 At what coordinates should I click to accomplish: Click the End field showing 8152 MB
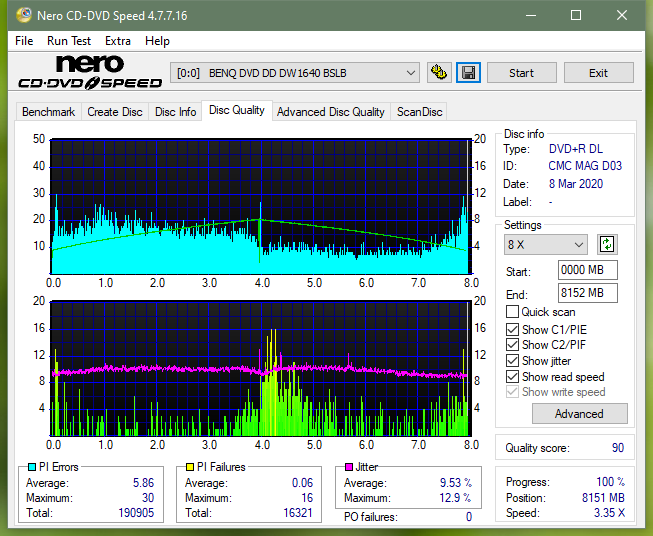point(587,293)
